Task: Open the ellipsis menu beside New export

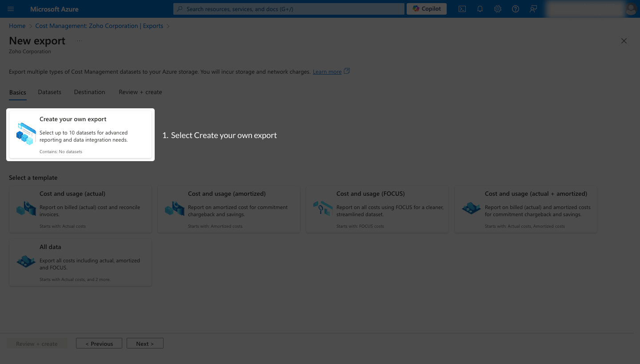Action: pos(79,40)
